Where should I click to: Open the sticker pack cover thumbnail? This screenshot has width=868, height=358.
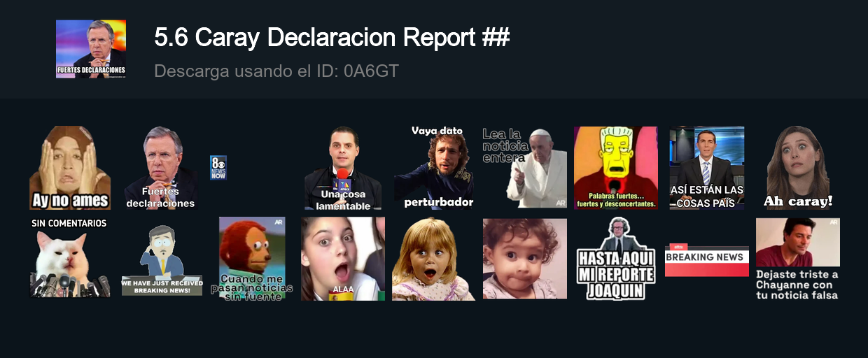pyautogui.click(x=91, y=48)
